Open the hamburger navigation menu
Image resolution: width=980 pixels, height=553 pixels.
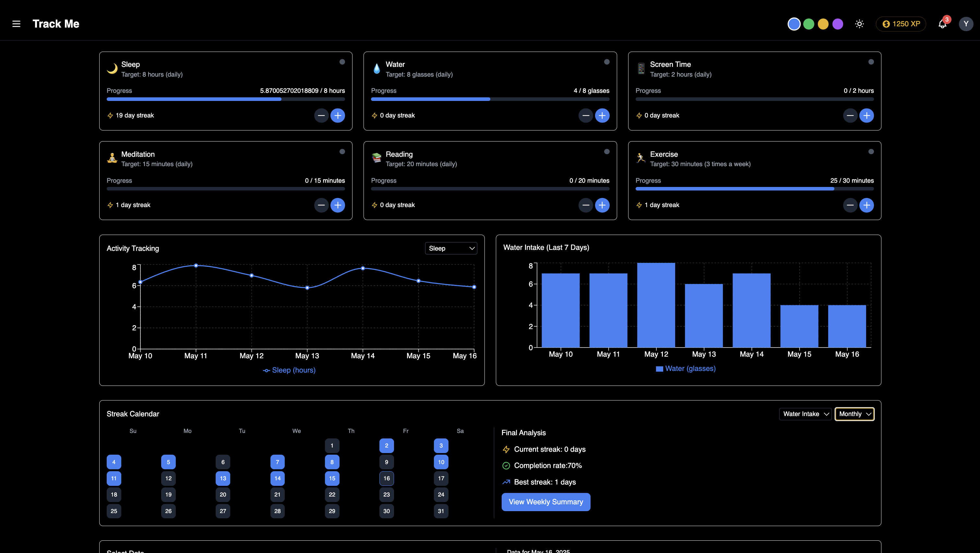16,24
